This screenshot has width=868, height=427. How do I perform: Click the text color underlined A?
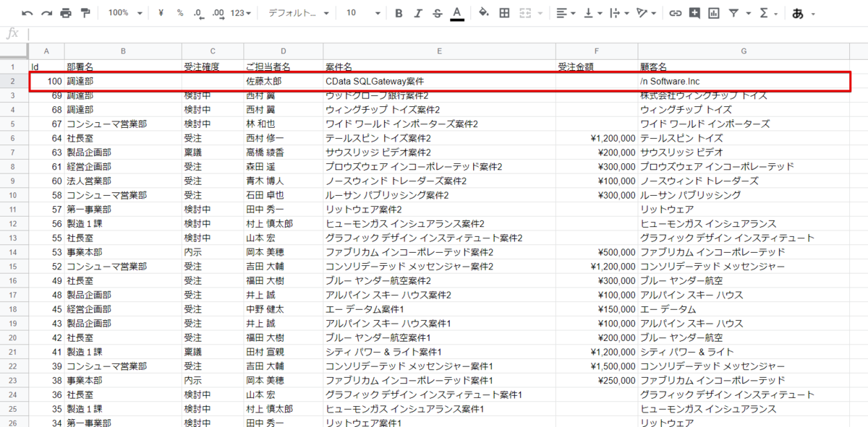[x=457, y=14]
